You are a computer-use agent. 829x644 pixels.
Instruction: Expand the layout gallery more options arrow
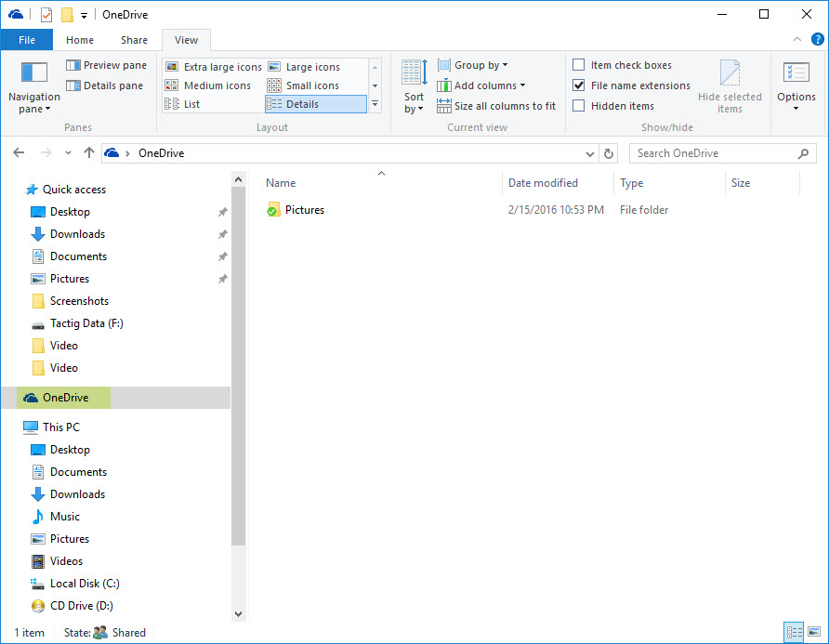coord(375,104)
